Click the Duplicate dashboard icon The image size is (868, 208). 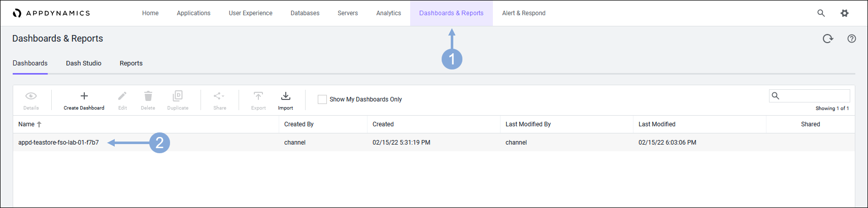[x=178, y=96]
